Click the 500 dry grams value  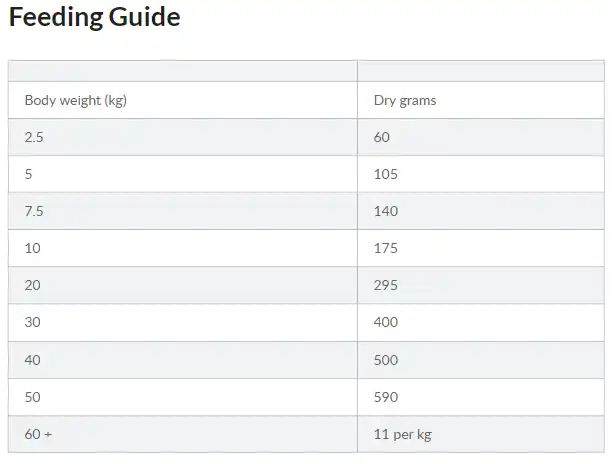pos(386,360)
